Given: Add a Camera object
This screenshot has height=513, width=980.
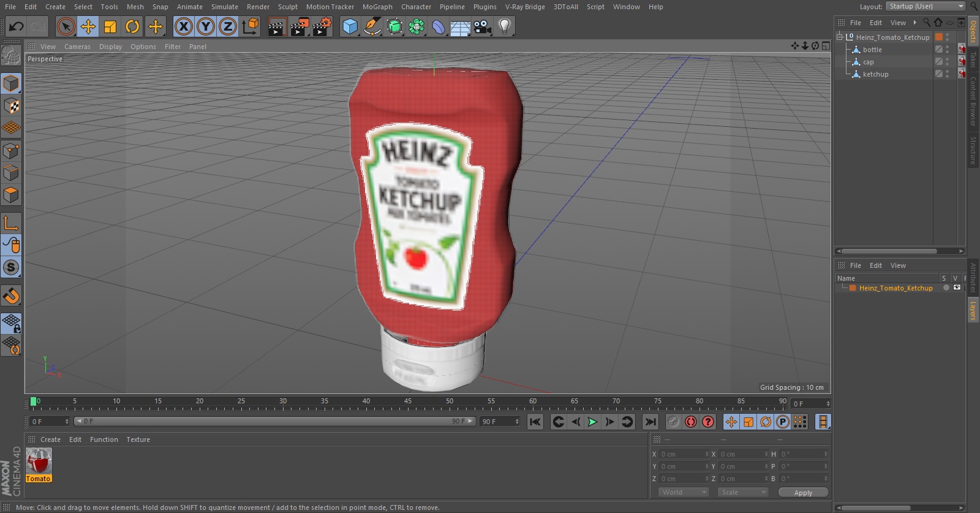Looking at the screenshot, I should (x=483, y=26).
